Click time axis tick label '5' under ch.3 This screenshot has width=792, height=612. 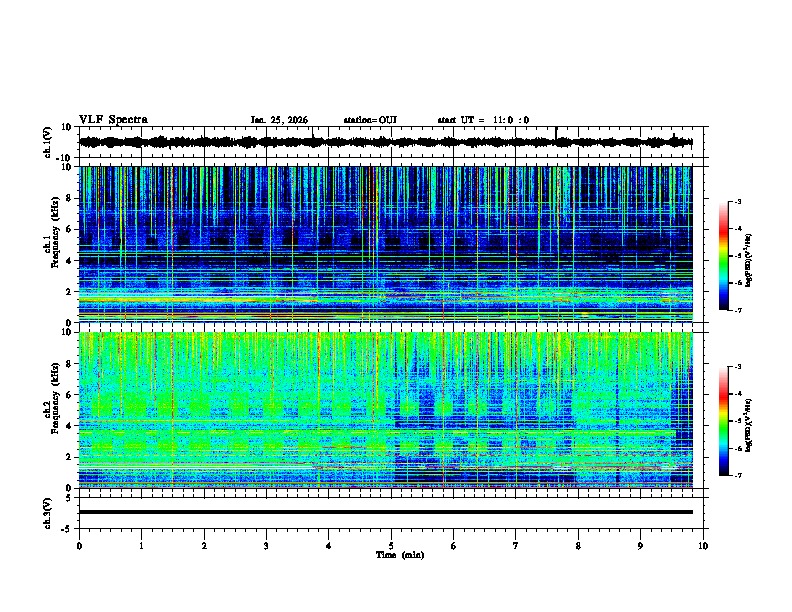(x=391, y=546)
